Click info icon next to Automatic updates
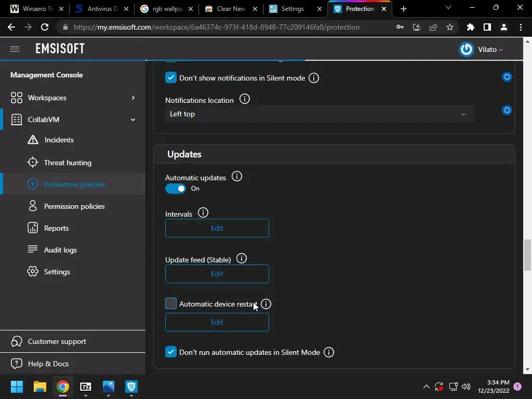The image size is (532, 399). click(x=237, y=177)
